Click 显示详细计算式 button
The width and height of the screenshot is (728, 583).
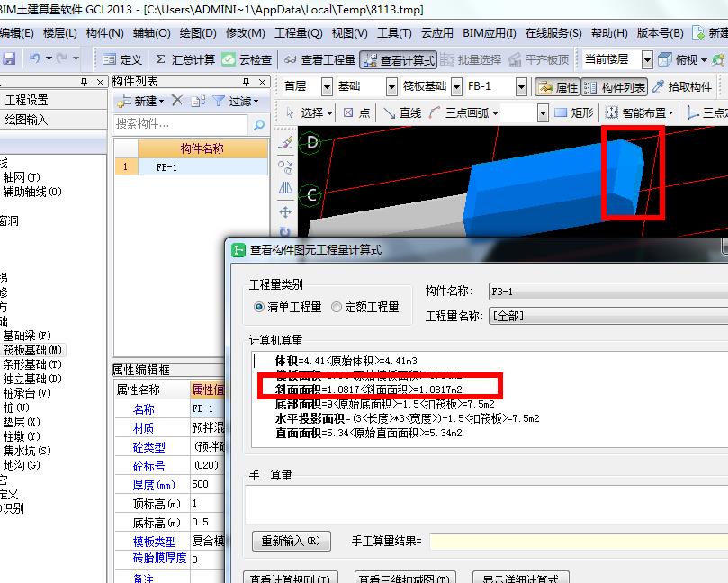pos(520,577)
